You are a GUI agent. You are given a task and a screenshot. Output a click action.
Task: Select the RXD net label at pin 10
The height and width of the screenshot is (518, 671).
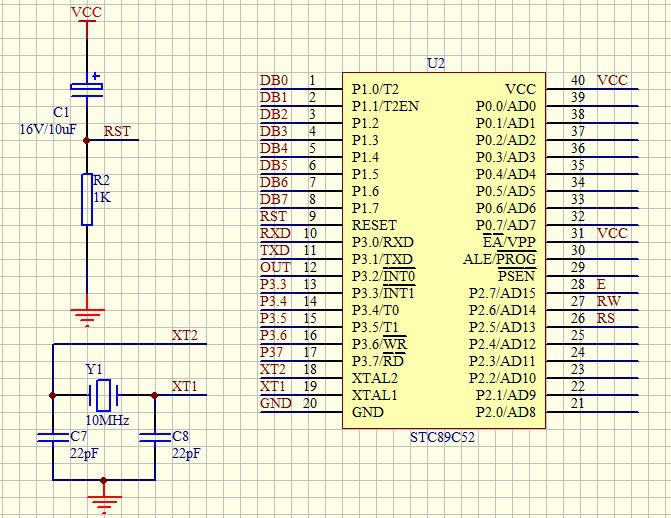click(x=275, y=233)
